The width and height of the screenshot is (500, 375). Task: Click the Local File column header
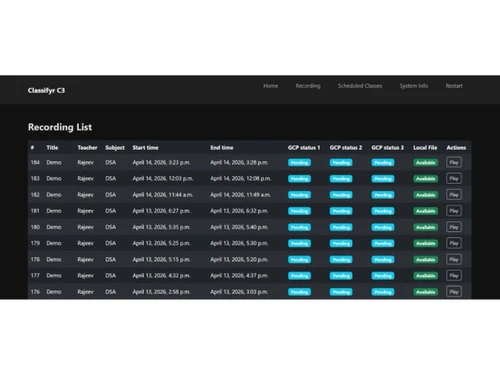click(x=425, y=147)
